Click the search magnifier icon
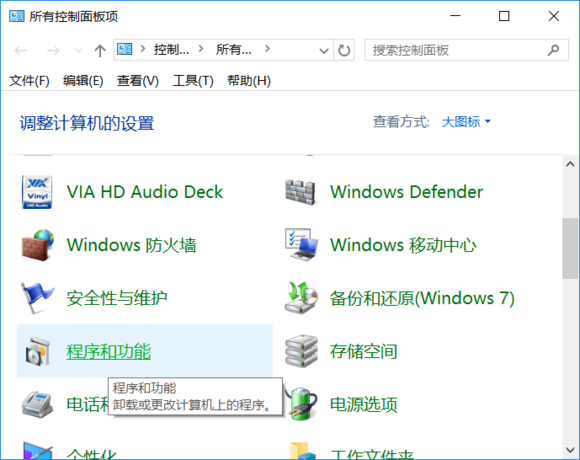 [x=553, y=50]
